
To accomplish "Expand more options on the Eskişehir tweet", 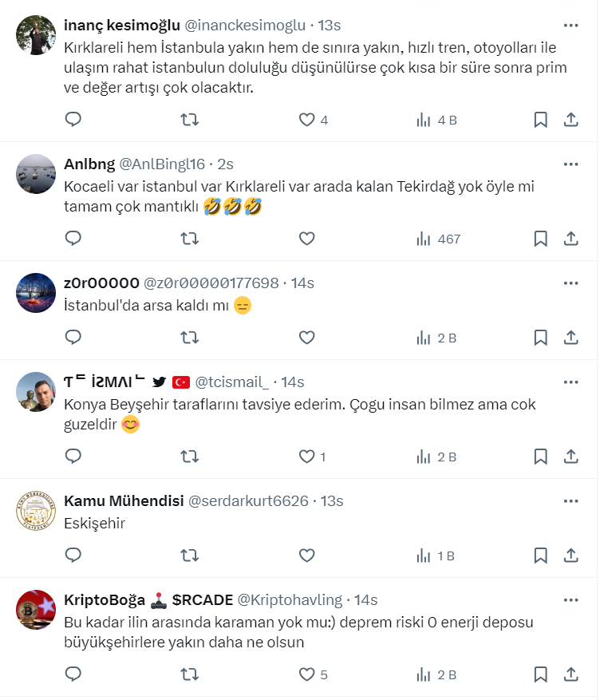I will click(570, 500).
